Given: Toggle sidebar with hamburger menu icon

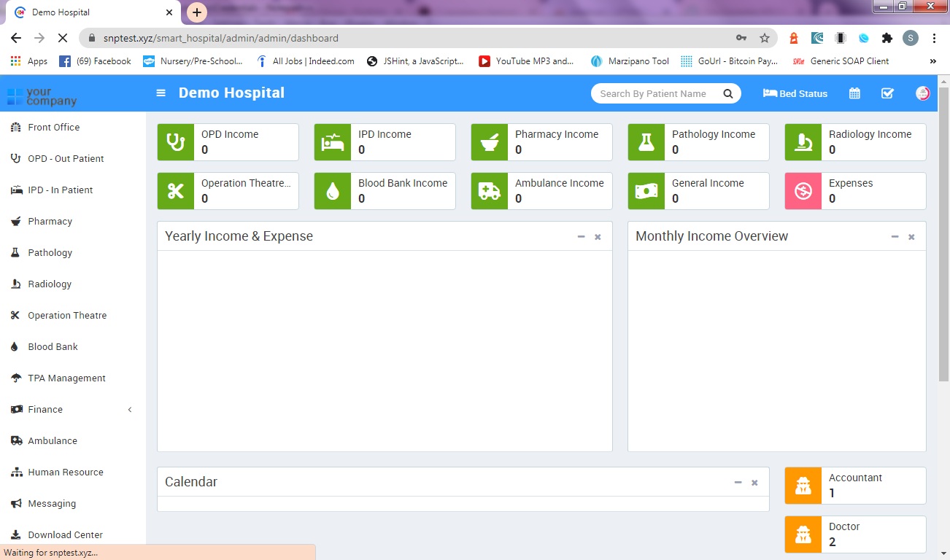Looking at the screenshot, I should [161, 93].
